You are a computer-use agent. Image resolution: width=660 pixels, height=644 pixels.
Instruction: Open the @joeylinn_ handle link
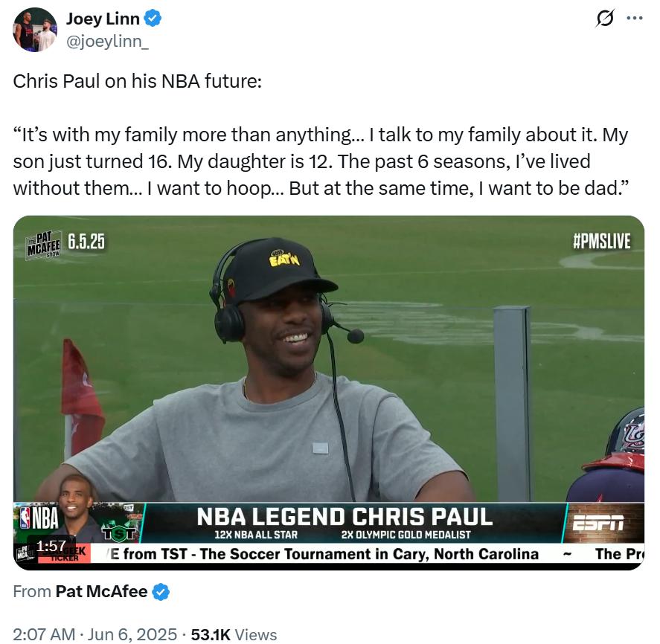coord(107,41)
